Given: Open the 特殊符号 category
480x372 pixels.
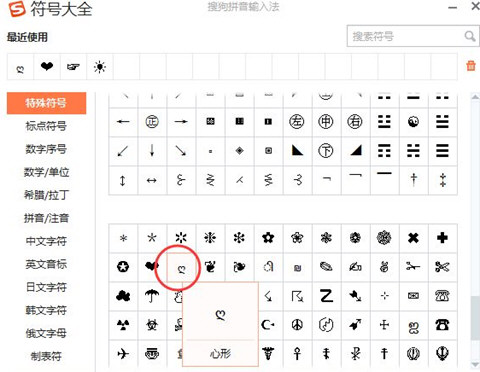Looking at the screenshot, I should click(x=46, y=103).
